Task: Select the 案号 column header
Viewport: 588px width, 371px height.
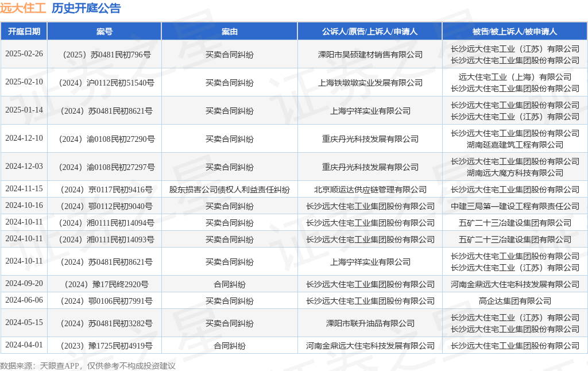Action: (x=105, y=32)
